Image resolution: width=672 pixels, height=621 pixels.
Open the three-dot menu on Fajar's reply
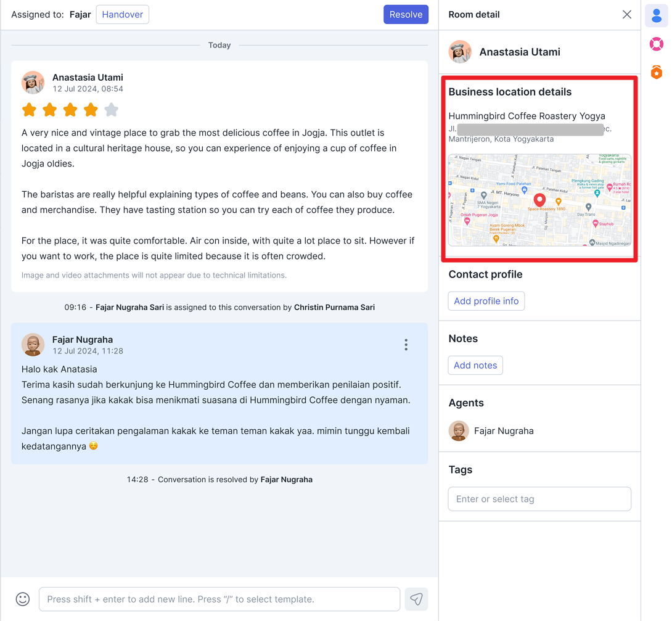(406, 345)
